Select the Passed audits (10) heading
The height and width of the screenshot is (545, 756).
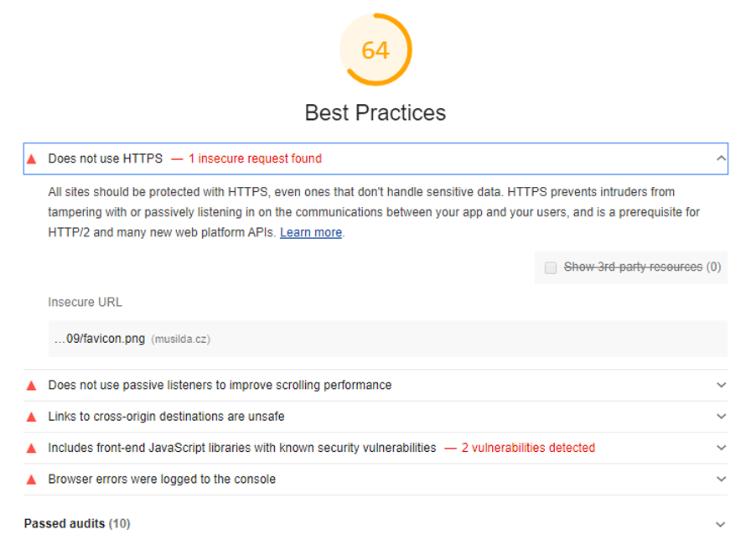pyautogui.click(x=77, y=524)
